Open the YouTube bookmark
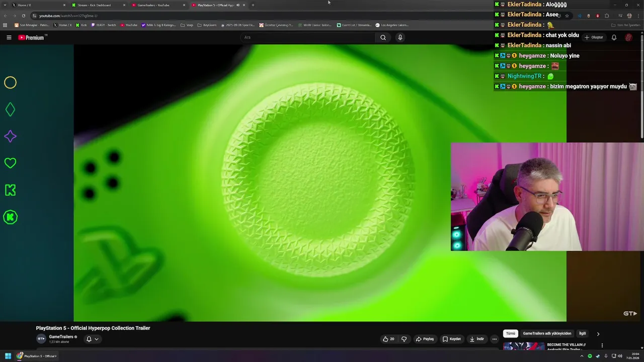This screenshot has height=362, width=644. [128, 25]
